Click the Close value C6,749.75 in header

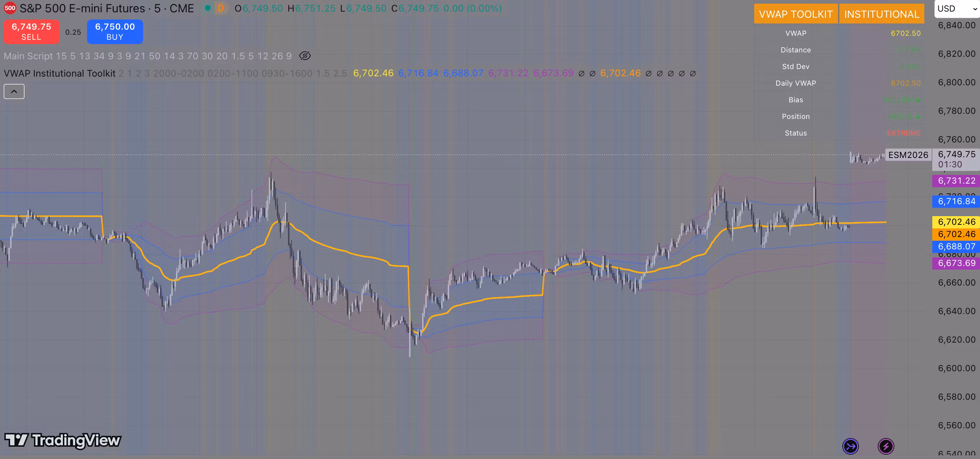click(x=415, y=8)
